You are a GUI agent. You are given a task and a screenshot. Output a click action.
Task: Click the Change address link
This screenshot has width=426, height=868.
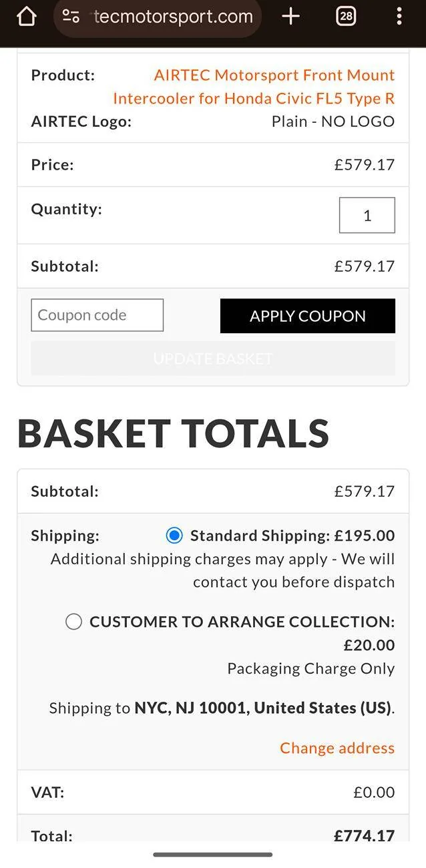point(337,748)
